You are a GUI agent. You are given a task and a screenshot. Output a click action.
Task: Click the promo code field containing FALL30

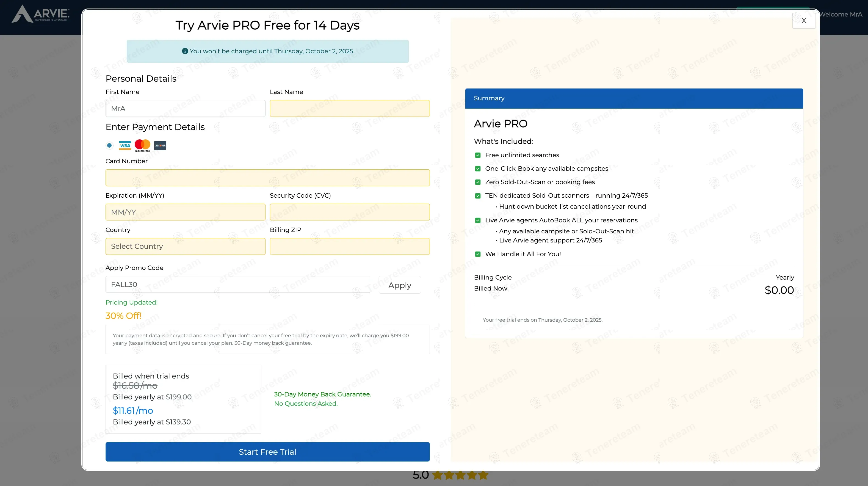point(237,285)
